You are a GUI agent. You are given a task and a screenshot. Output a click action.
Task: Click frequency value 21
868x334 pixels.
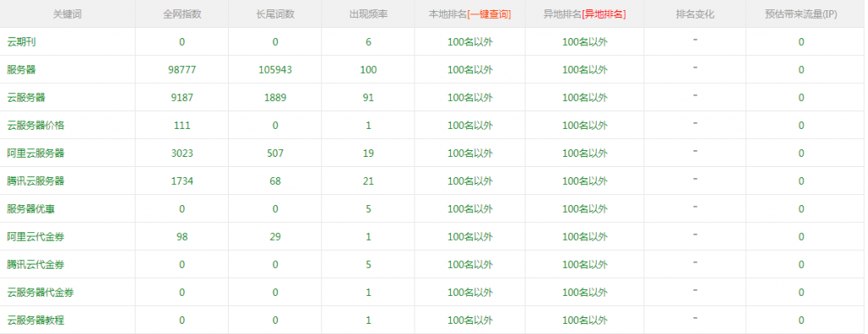click(x=368, y=181)
